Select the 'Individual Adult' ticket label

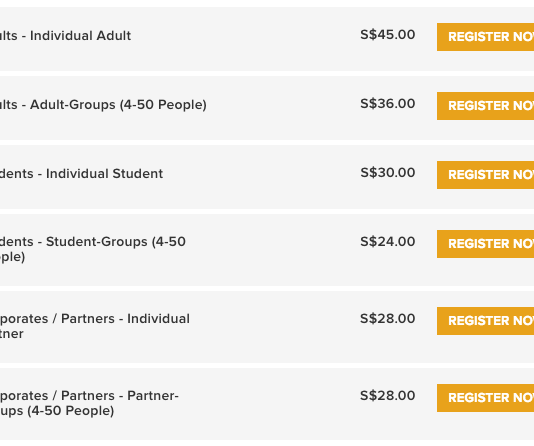pos(80,35)
